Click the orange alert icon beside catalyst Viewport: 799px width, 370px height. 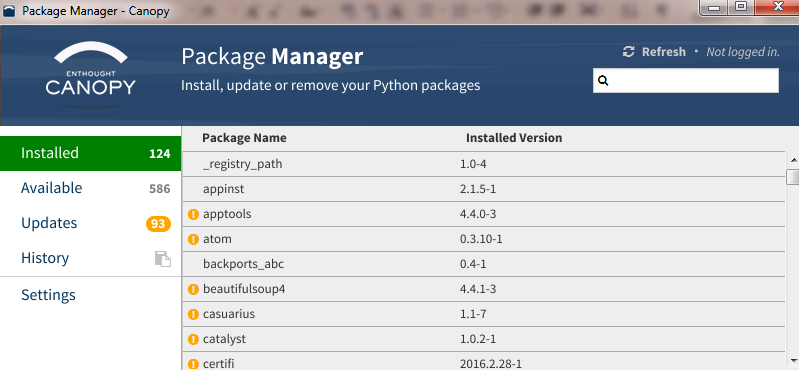point(193,339)
